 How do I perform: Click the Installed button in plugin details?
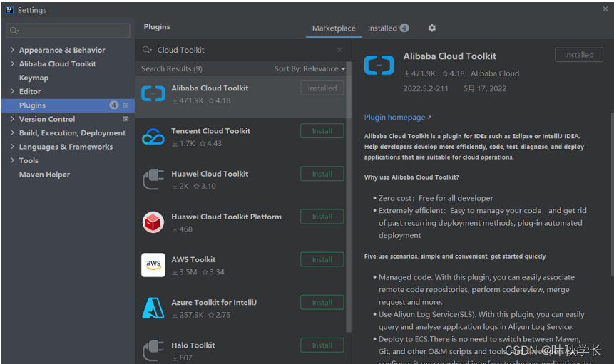pos(579,55)
